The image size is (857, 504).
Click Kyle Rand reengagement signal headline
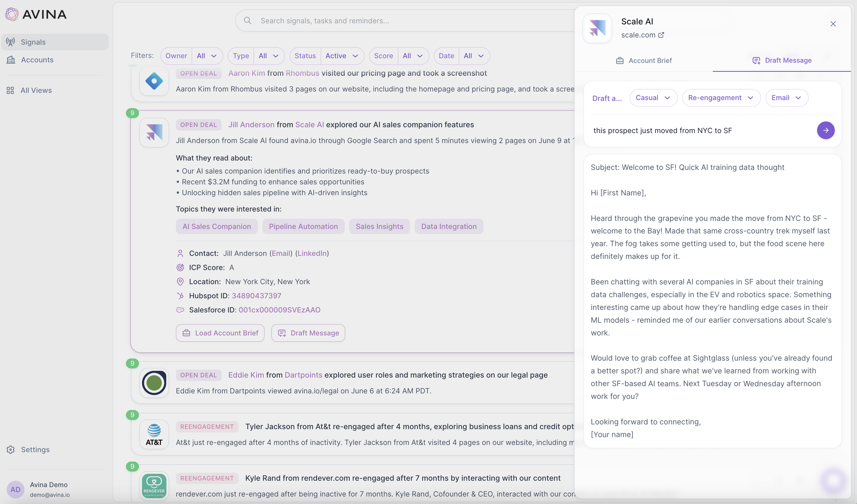(x=403, y=478)
